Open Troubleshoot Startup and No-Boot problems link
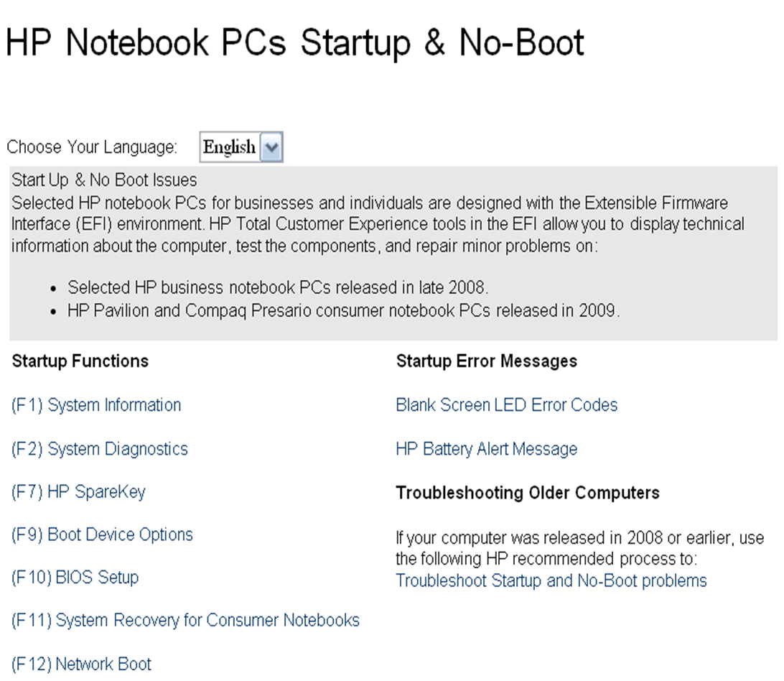This screenshot has height=681, width=784. (x=551, y=580)
